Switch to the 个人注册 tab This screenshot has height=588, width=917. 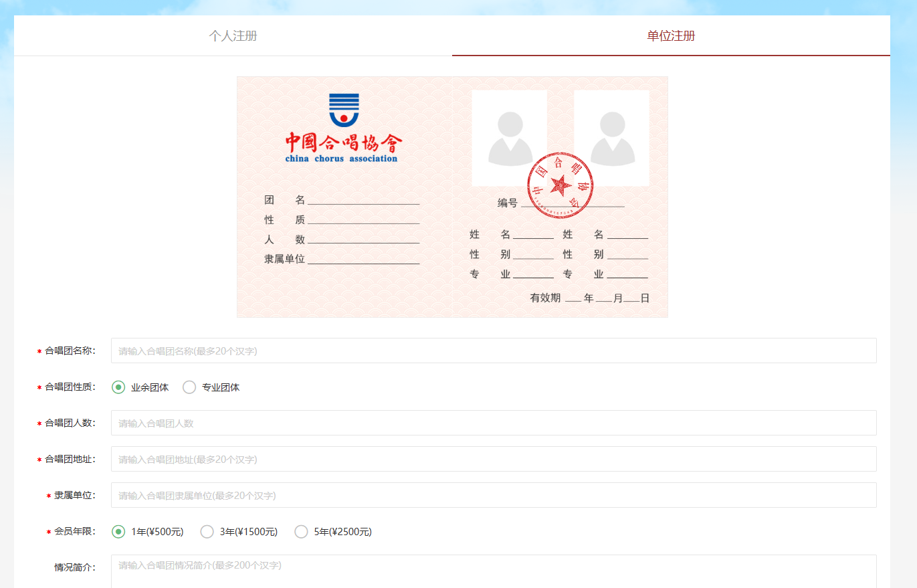[233, 36]
